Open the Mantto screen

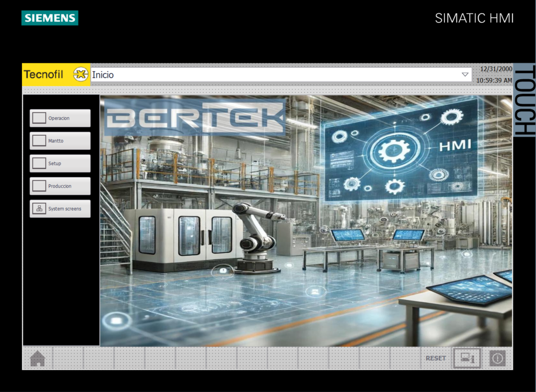coord(60,141)
